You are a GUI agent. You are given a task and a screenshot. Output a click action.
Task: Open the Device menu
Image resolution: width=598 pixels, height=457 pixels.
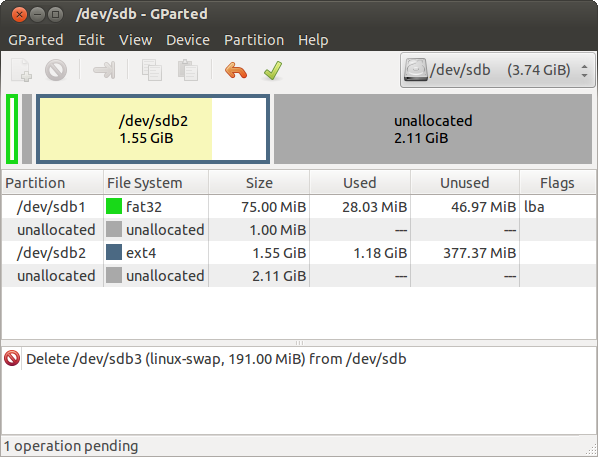point(188,40)
